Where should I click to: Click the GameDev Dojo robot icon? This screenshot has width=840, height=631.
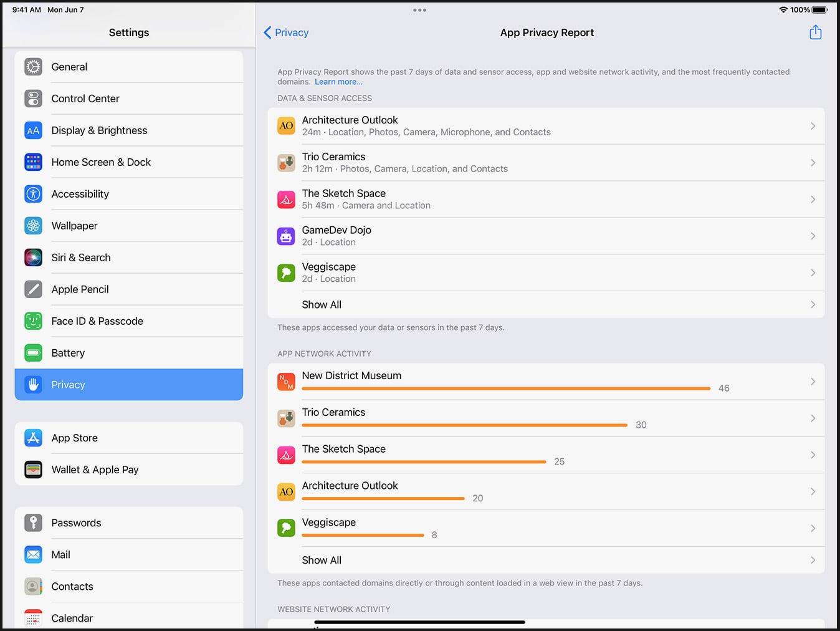coord(286,236)
